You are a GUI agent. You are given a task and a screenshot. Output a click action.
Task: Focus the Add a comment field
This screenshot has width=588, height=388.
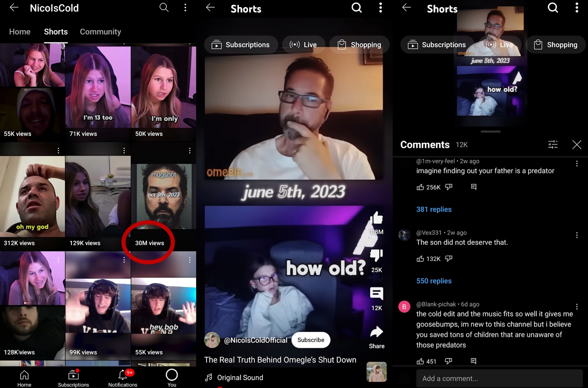pyautogui.click(x=499, y=378)
